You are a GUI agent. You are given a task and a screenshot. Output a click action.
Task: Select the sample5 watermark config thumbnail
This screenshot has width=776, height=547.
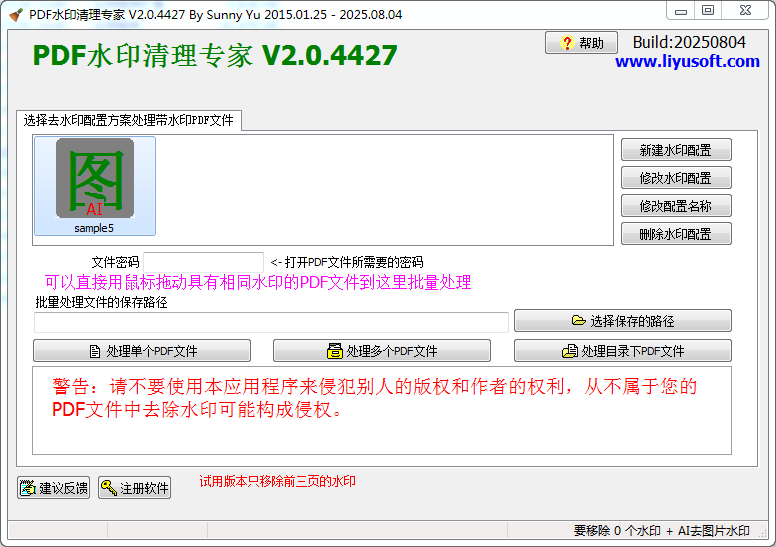click(x=95, y=186)
